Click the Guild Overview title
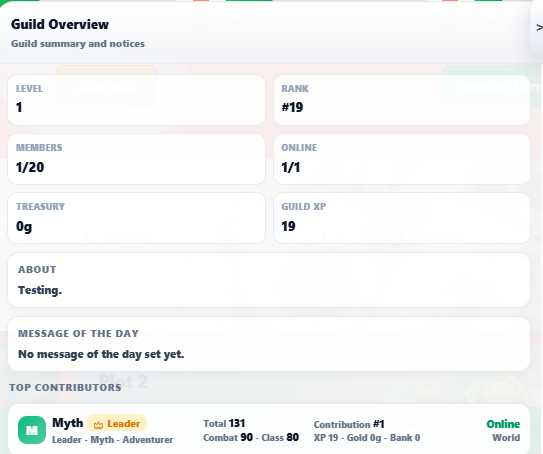Image resolution: width=543 pixels, height=454 pixels. coord(60,25)
